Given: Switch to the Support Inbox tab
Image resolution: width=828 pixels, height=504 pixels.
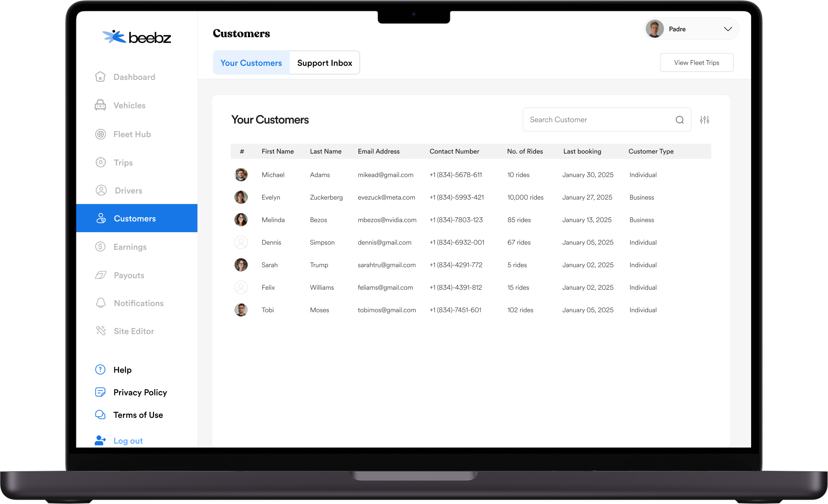Looking at the screenshot, I should click(x=325, y=63).
